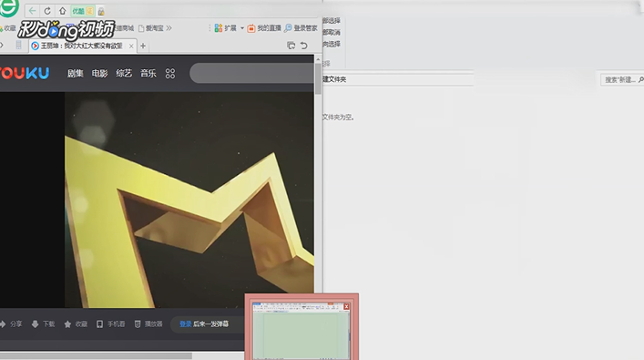644x360 pixels.
Task: Restore closed tab with the undo icon
Action: click(304, 46)
